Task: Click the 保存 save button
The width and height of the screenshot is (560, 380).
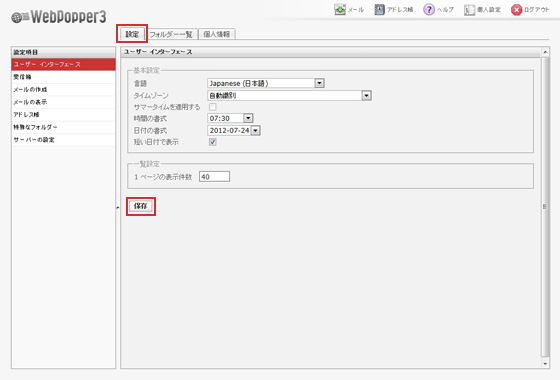Action: click(141, 206)
